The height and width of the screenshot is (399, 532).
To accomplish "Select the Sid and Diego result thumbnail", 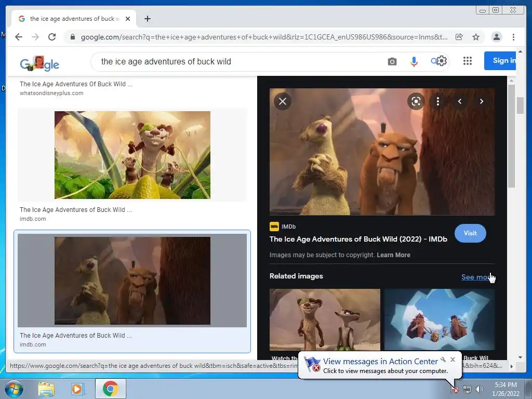I will click(x=132, y=280).
